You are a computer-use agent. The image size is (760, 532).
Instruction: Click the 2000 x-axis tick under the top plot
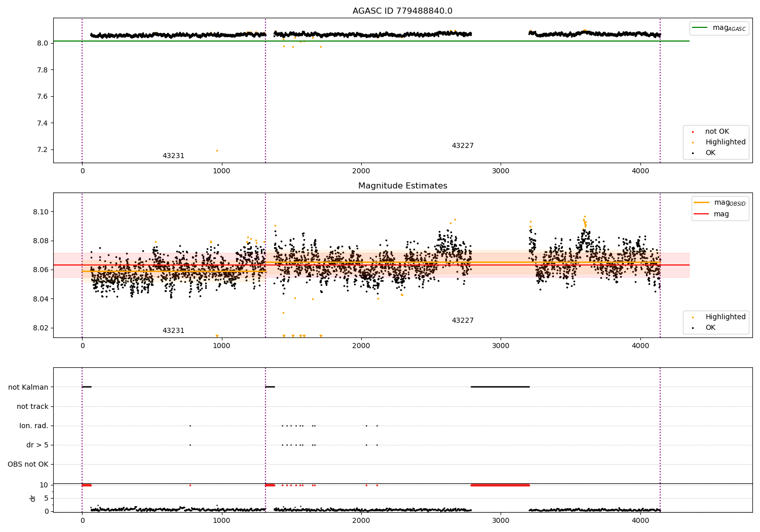(x=361, y=171)
